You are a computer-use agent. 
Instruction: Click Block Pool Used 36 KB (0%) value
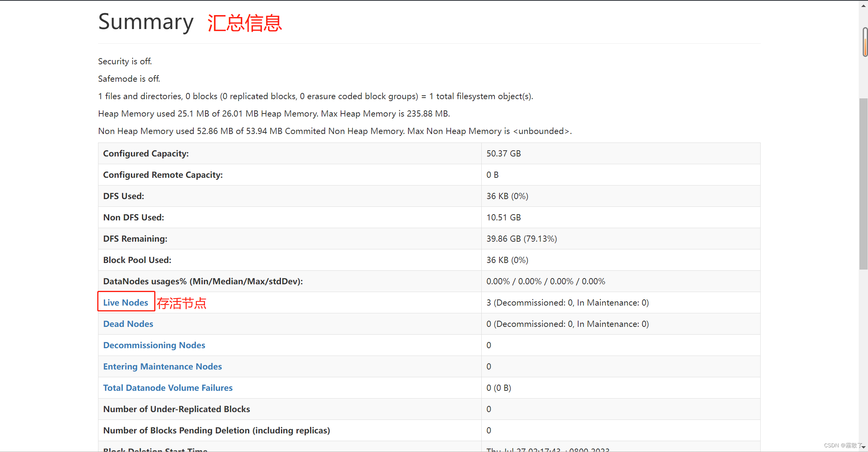pyautogui.click(x=507, y=260)
